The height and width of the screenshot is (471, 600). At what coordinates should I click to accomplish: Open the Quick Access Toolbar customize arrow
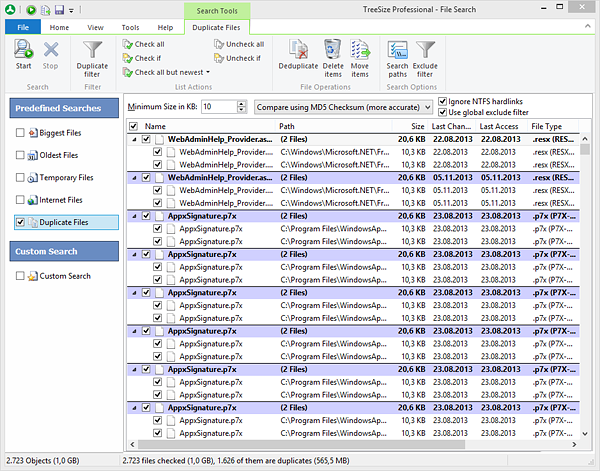pyautogui.click(x=71, y=11)
